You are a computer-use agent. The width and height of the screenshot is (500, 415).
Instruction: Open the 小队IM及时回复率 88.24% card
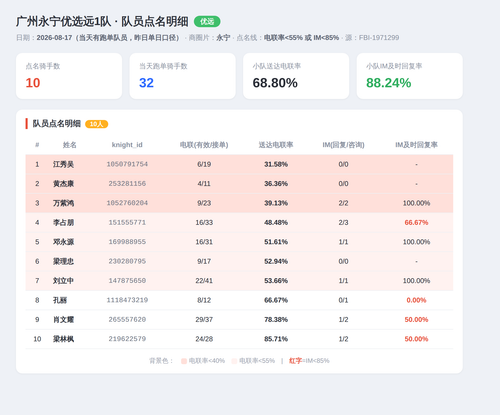point(410,76)
